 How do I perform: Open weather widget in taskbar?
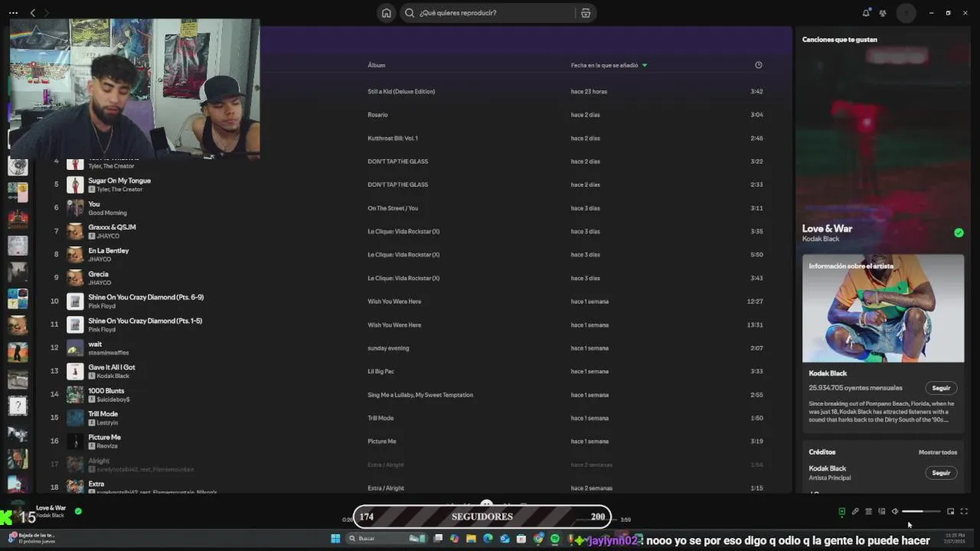click(x=32, y=537)
